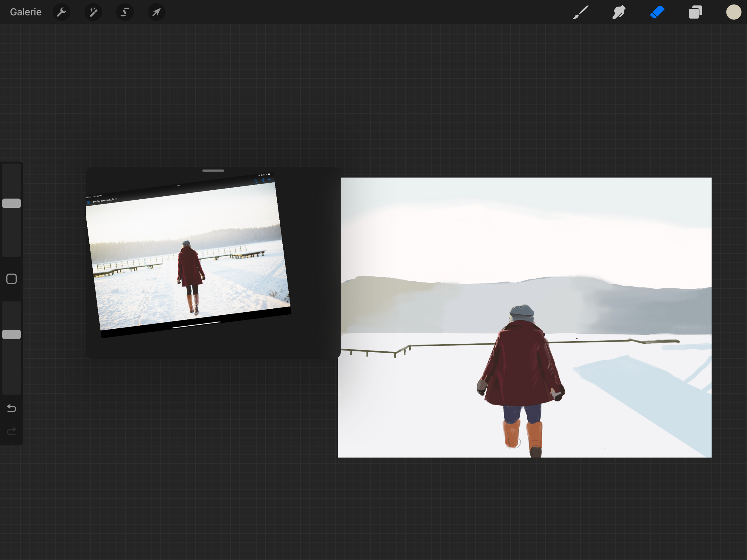Activate the Selection S-shaped tool
The height and width of the screenshot is (560, 747).
click(x=125, y=13)
